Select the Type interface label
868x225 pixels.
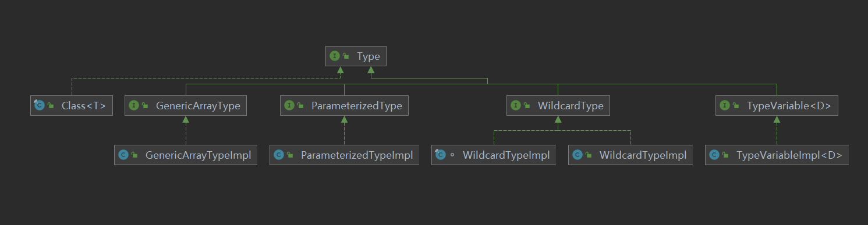click(x=369, y=56)
